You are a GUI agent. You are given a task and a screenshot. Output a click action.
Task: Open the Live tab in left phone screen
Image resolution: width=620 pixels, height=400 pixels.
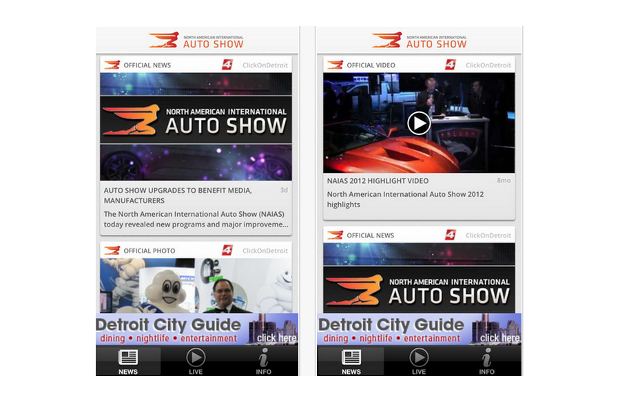[x=195, y=361]
